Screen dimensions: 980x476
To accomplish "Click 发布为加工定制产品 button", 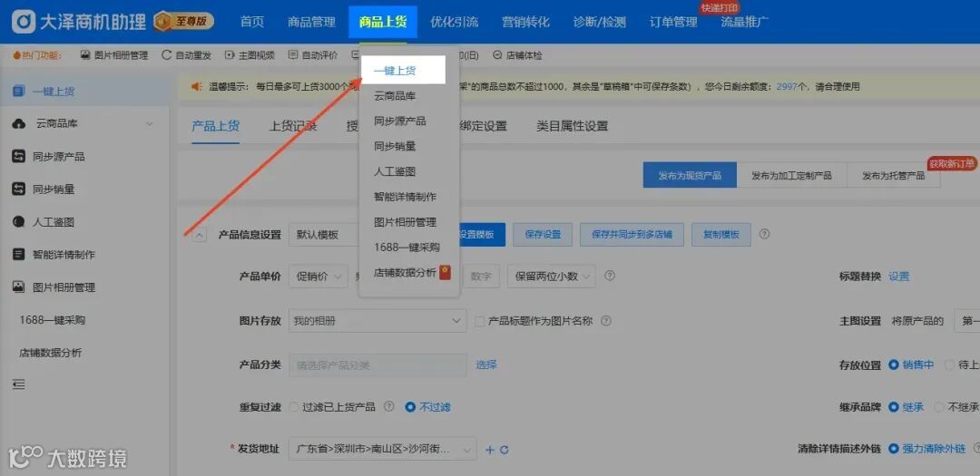I will 791,176.
